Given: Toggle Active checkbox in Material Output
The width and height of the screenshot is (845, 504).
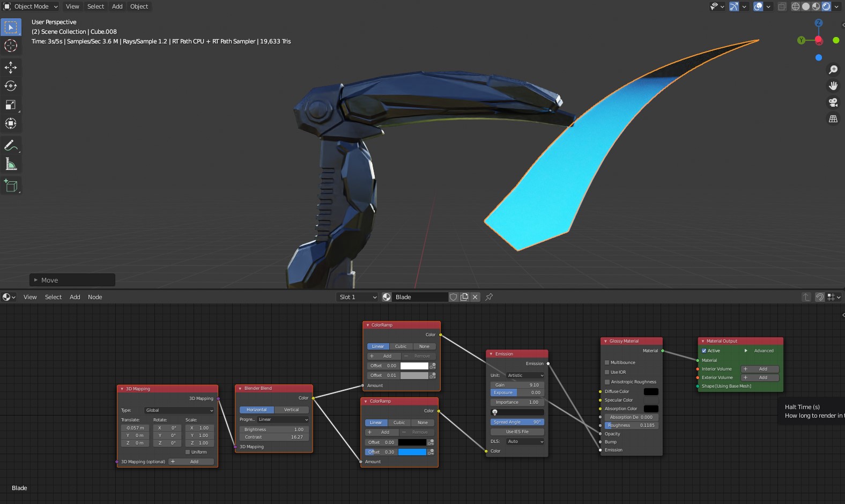Looking at the screenshot, I should tap(704, 351).
